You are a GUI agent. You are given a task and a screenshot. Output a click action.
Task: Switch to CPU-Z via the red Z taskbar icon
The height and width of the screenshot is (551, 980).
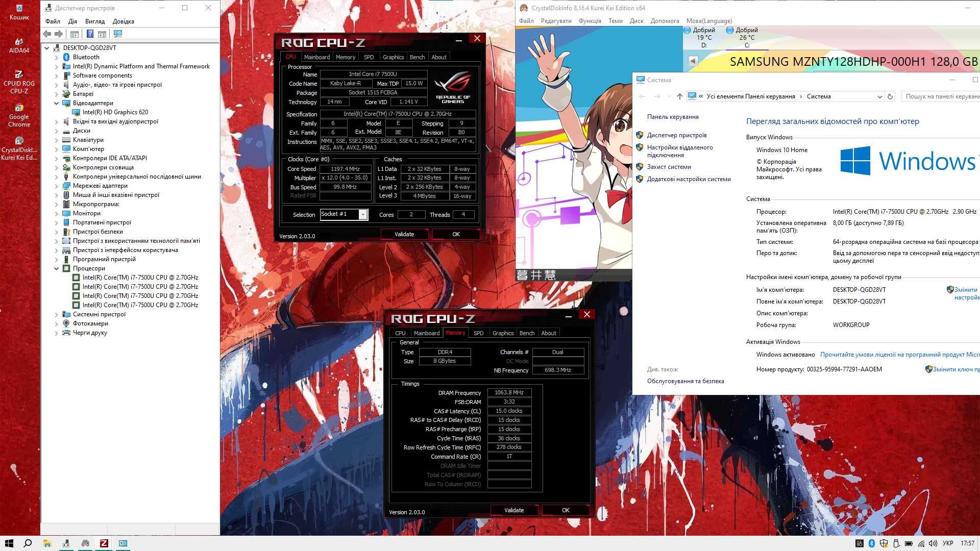click(104, 543)
